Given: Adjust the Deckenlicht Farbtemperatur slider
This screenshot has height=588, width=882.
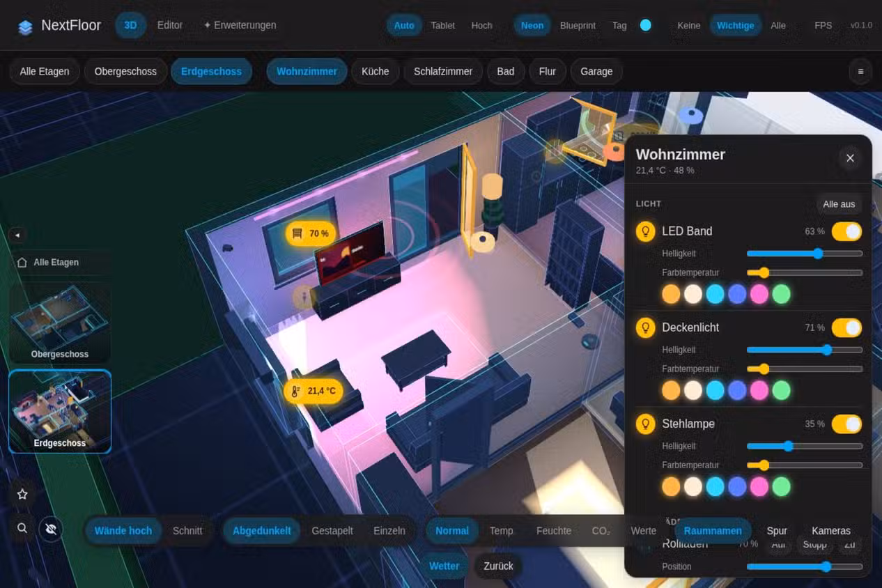Looking at the screenshot, I should click(805, 369).
